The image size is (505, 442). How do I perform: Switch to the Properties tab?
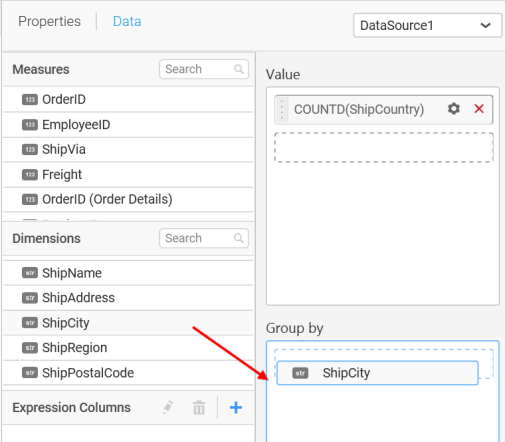(x=49, y=21)
